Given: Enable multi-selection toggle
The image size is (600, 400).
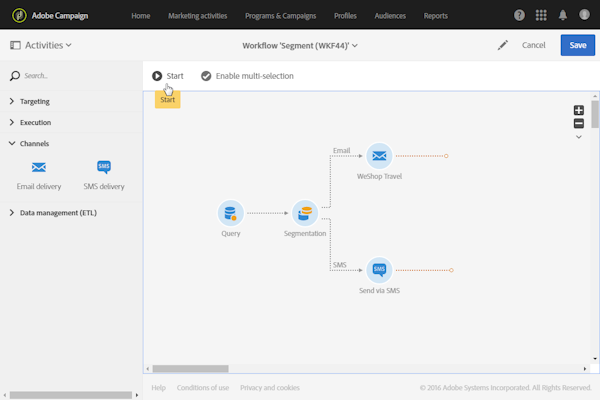Looking at the screenshot, I should pyautogui.click(x=247, y=76).
